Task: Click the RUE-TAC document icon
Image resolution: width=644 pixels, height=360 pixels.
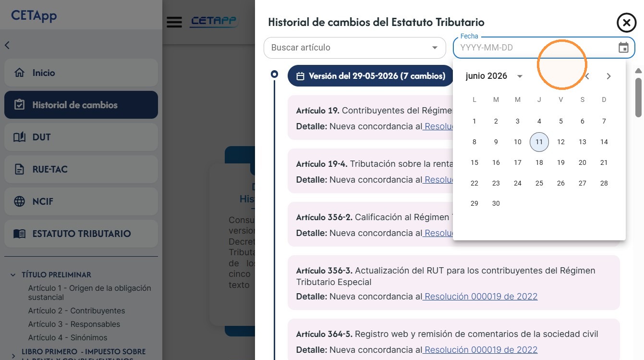Action: point(20,169)
